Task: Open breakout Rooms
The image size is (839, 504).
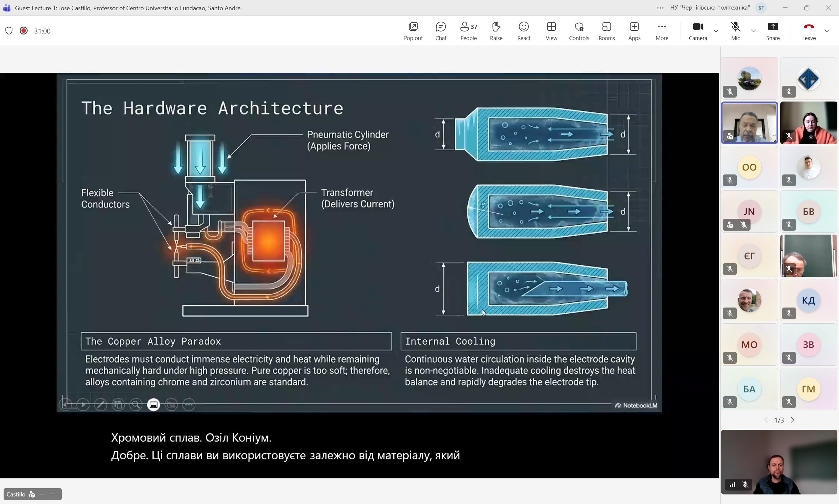Action: coord(606,31)
